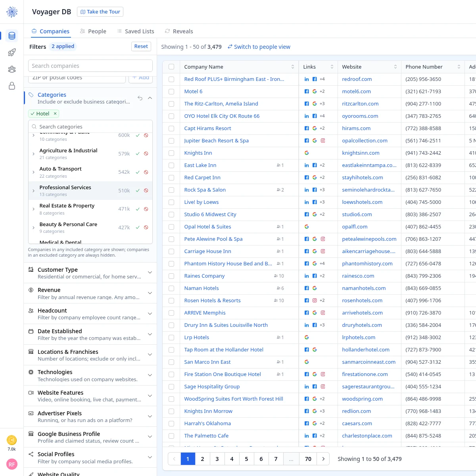The width and height of the screenshot is (476, 476).
Task: Go to page 2 of results
Action: coord(202,459)
